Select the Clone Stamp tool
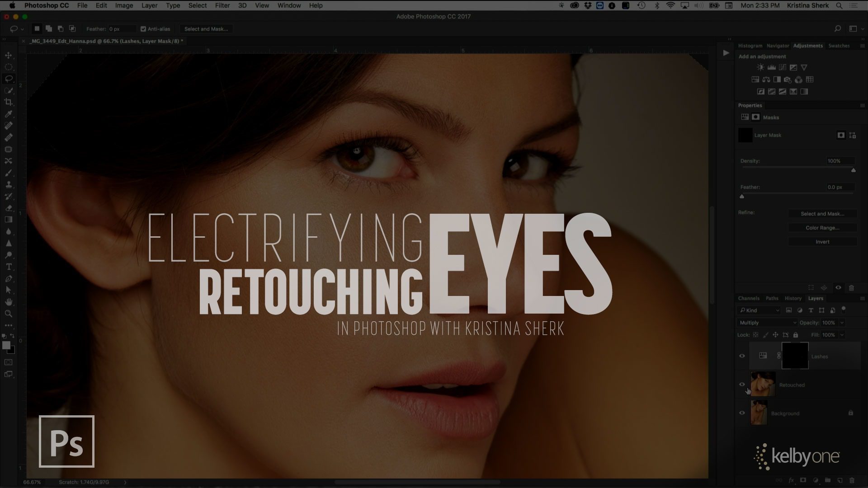Image resolution: width=868 pixels, height=488 pixels. coord(9,184)
